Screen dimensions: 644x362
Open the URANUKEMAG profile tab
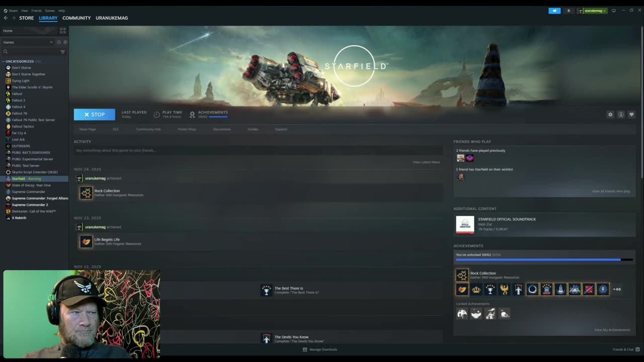coord(112,18)
